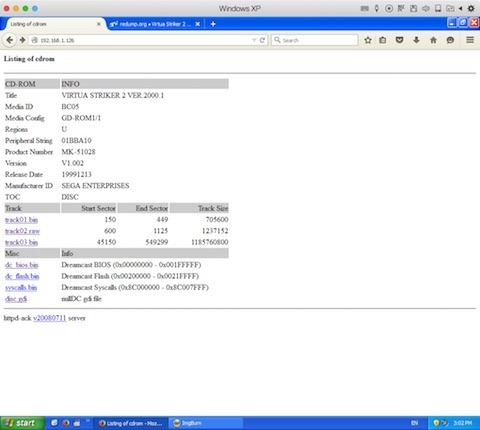Switch to redump.org Virtua Striker tab
The width and height of the screenshot is (480, 430).
click(151, 24)
